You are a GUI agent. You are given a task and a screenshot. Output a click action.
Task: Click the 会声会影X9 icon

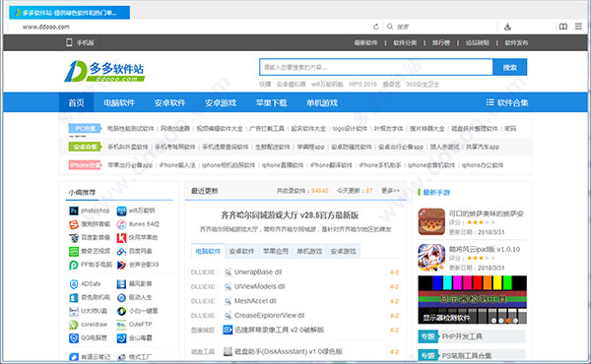(x=121, y=265)
